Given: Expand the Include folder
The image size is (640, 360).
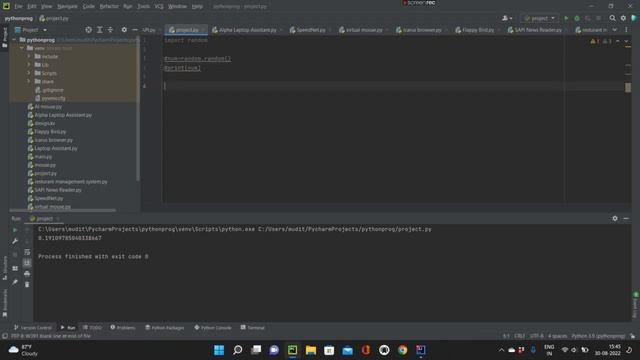Looking at the screenshot, I should (x=29, y=56).
